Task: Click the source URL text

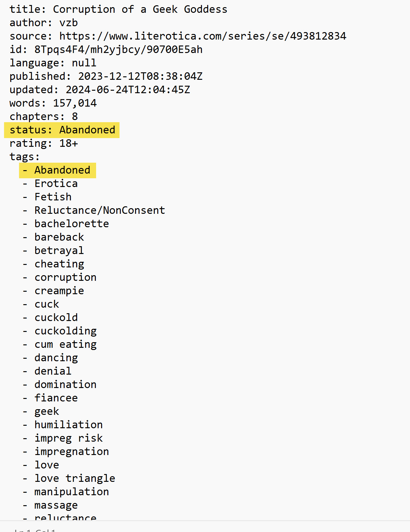Action: pyautogui.click(x=203, y=36)
